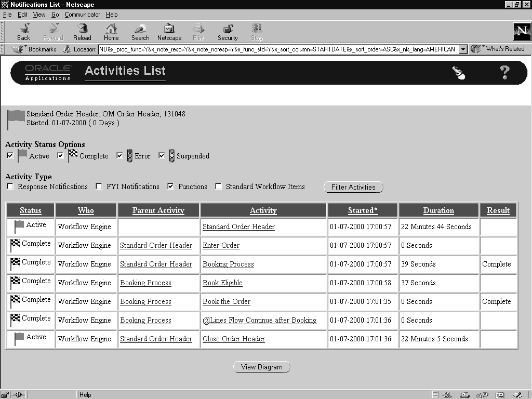This screenshot has width=532, height=399.
Task: Open Composer from the component bar
Action: click(x=517, y=395)
